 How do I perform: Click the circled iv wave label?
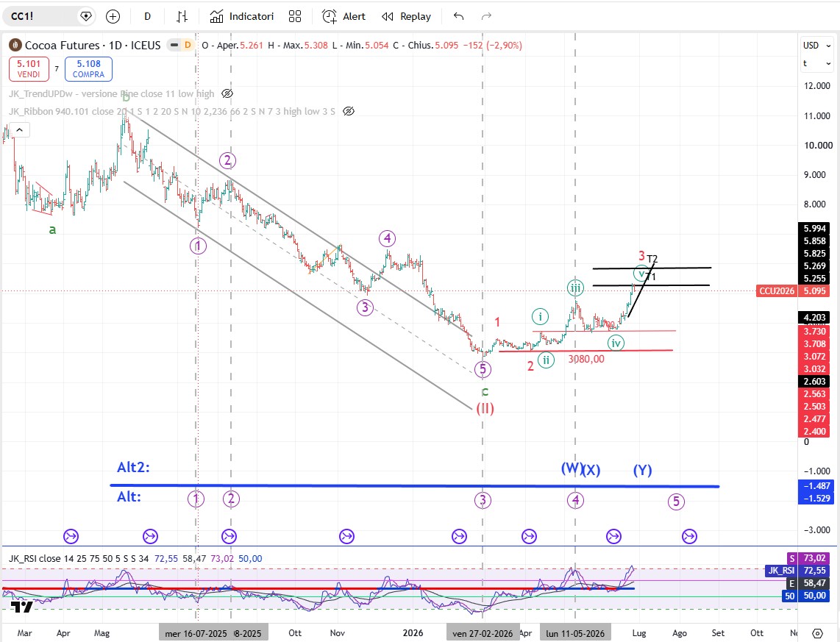tap(616, 343)
